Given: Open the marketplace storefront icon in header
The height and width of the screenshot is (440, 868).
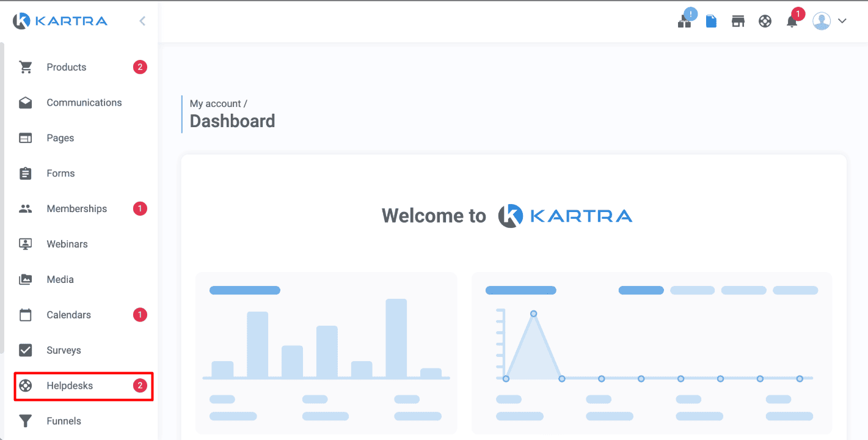Looking at the screenshot, I should tap(738, 21).
